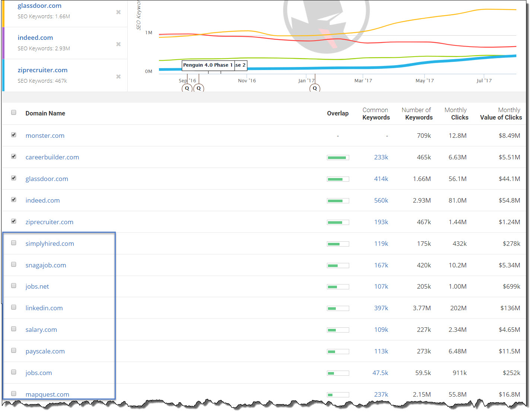The height and width of the screenshot is (416, 532).
Task: Open the salary.com domain link
Action: tap(41, 330)
